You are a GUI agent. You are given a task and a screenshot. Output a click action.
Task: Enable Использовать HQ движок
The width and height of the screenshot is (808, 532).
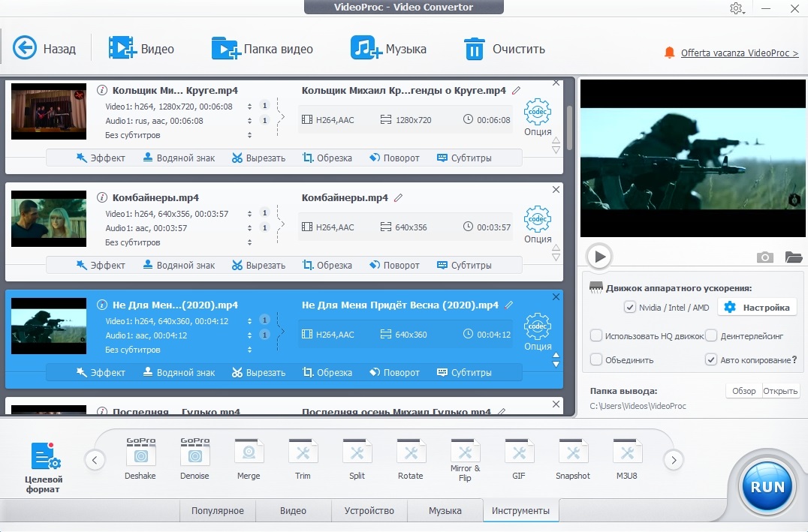(x=596, y=336)
